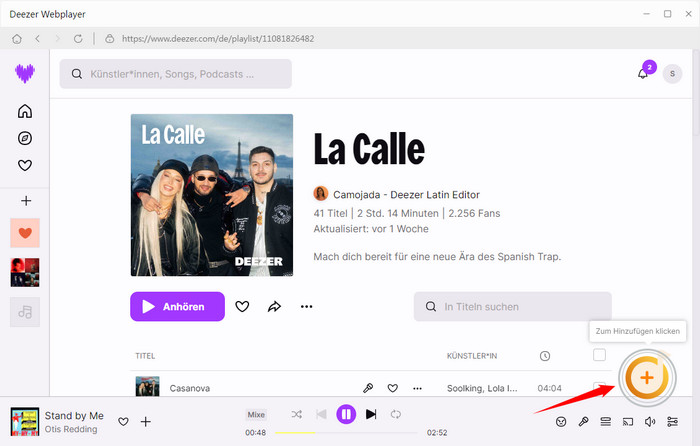
Task: Open the artist Soolking, Lola I... link
Action: 482,388
